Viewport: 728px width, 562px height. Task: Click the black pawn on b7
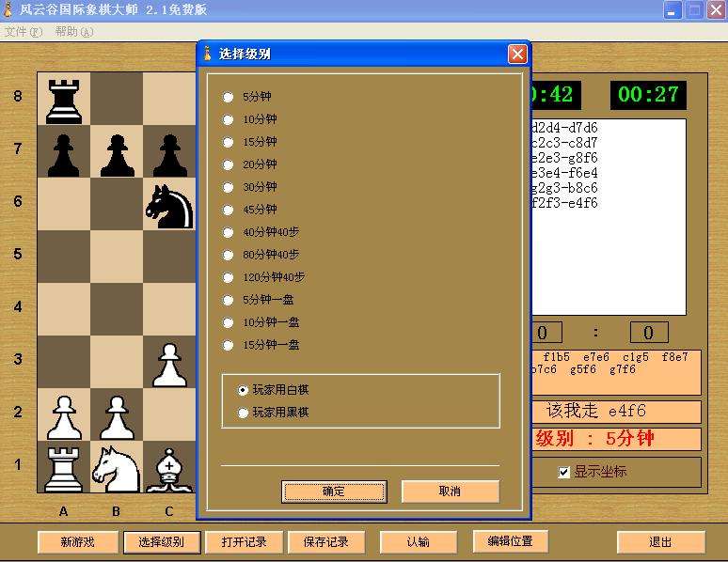pos(117,155)
